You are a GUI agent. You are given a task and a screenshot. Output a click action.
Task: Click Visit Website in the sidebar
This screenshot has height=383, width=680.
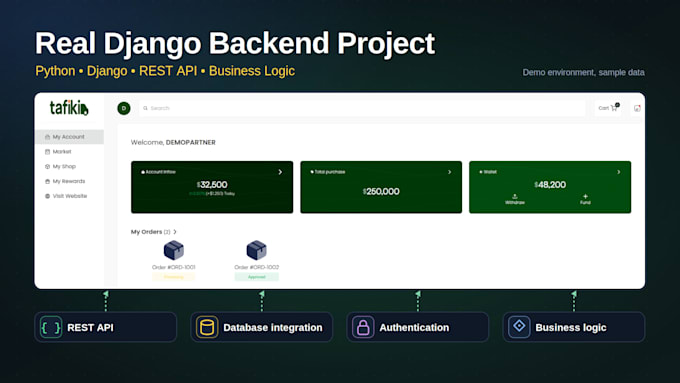point(69,196)
